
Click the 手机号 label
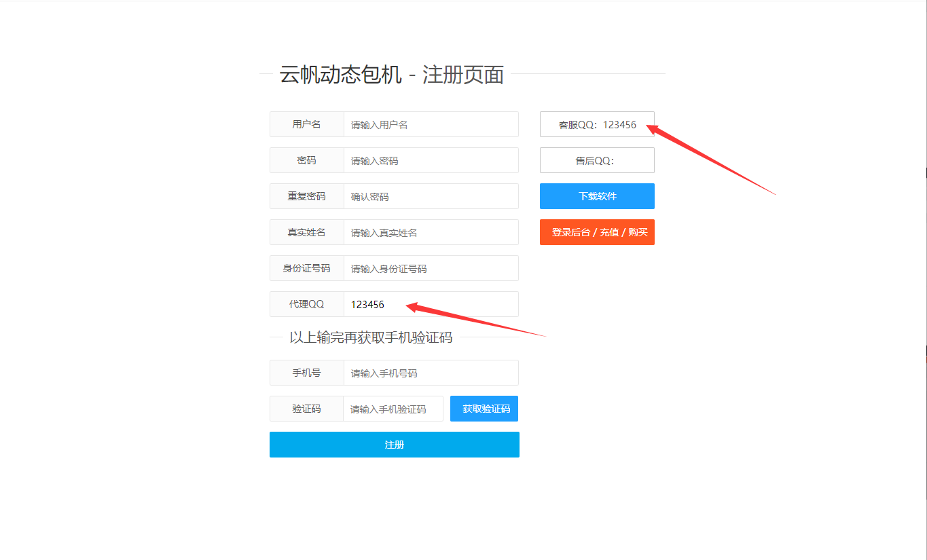[x=307, y=373]
